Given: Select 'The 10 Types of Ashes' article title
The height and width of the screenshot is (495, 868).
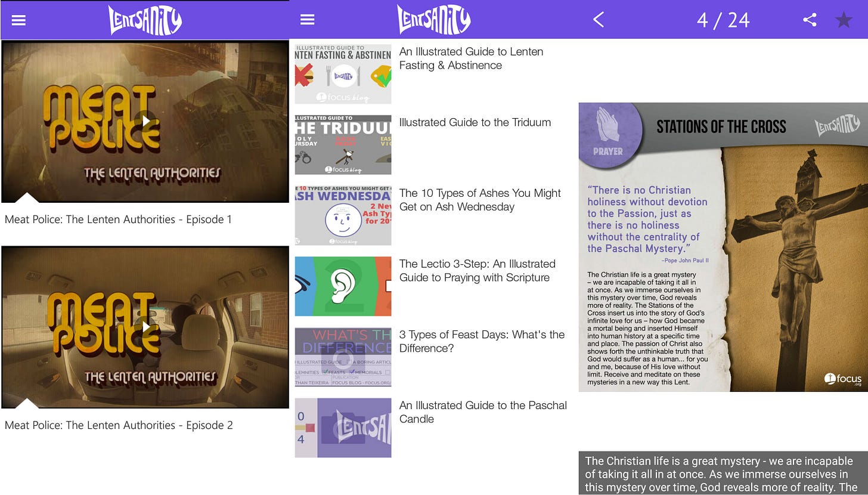Looking at the screenshot, I should point(480,200).
